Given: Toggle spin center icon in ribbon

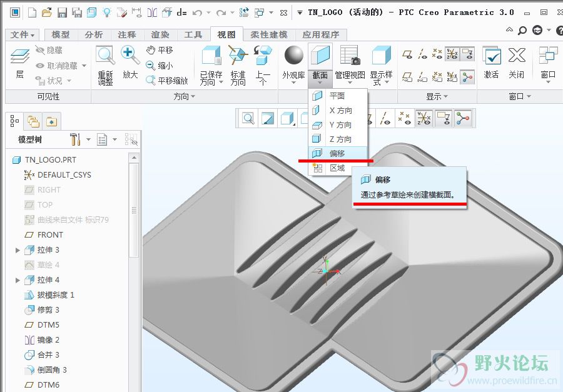Looking at the screenshot, I should (467, 77).
